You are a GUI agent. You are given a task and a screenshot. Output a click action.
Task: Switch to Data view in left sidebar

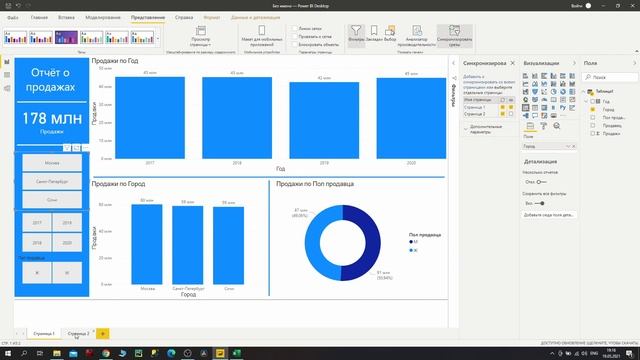(7, 75)
